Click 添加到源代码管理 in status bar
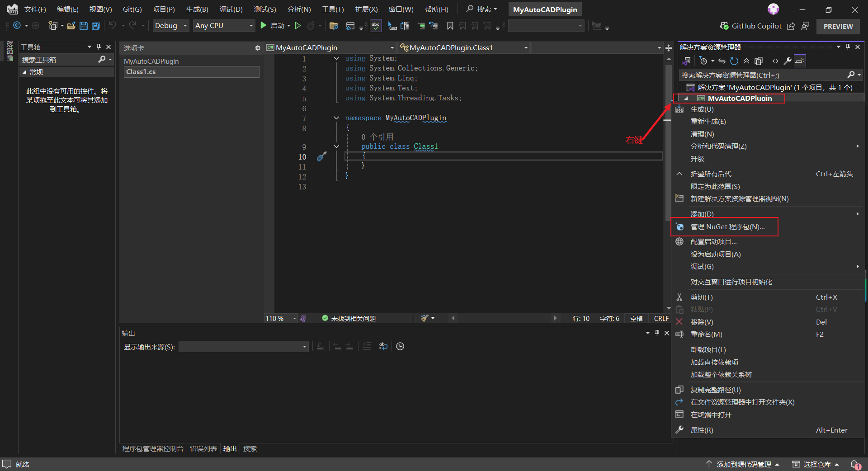This screenshot has height=471, width=868. pos(743,465)
